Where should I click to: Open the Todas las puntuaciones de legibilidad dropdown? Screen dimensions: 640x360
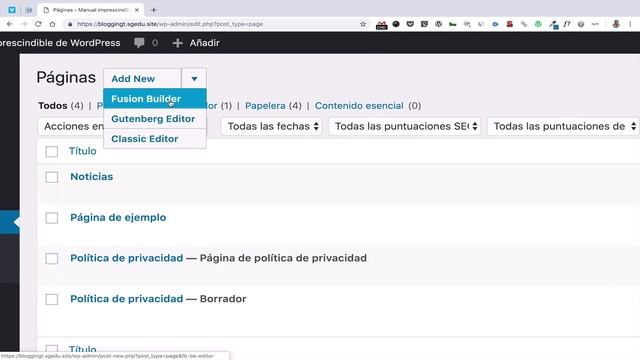(563, 126)
